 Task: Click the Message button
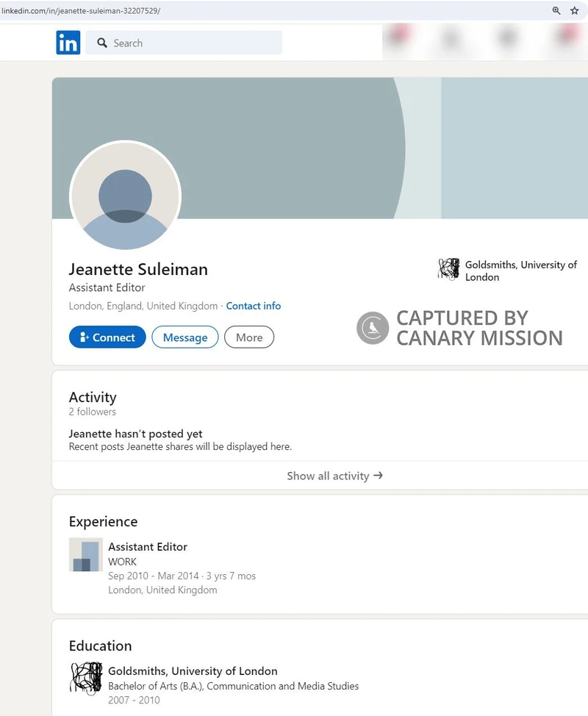(185, 337)
